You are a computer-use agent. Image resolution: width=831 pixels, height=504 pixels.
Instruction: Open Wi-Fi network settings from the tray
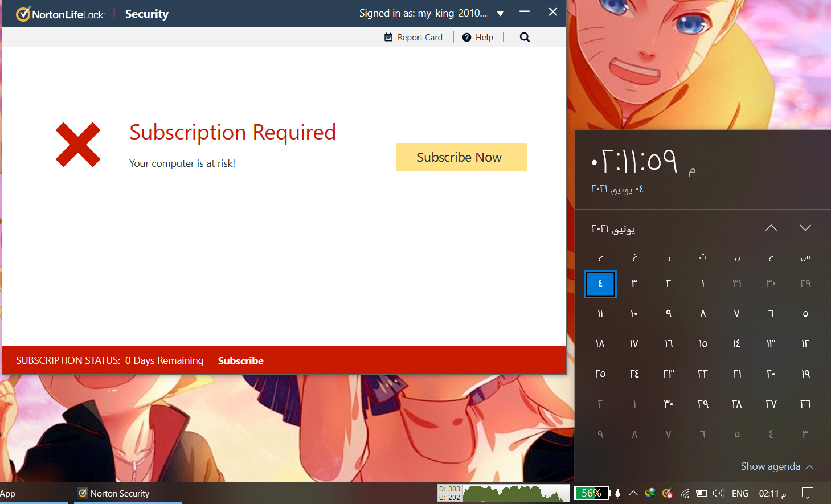[685, 493]
